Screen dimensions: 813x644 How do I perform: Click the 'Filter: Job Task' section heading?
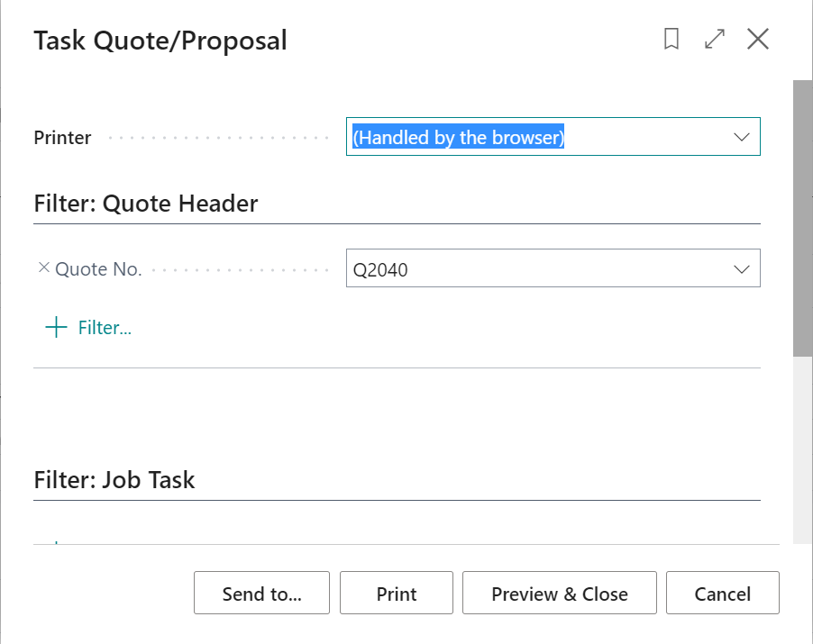pos(114,479)
